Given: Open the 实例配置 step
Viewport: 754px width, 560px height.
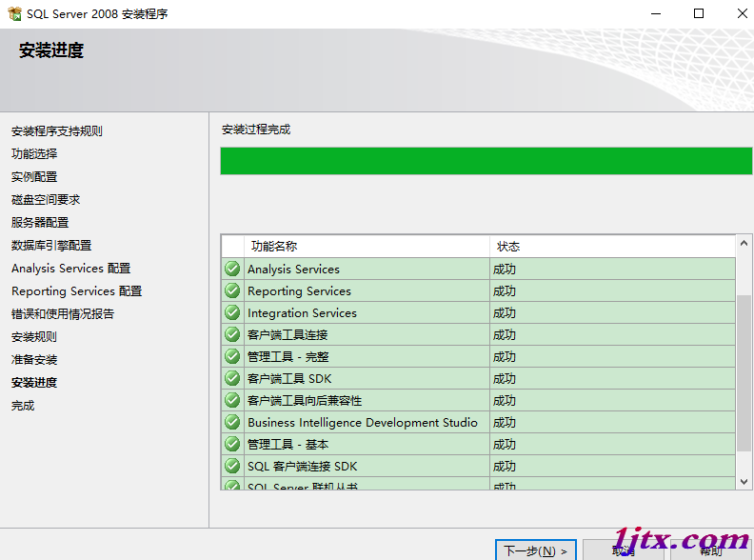Looking at the screenshot, I should pos(34,176).
